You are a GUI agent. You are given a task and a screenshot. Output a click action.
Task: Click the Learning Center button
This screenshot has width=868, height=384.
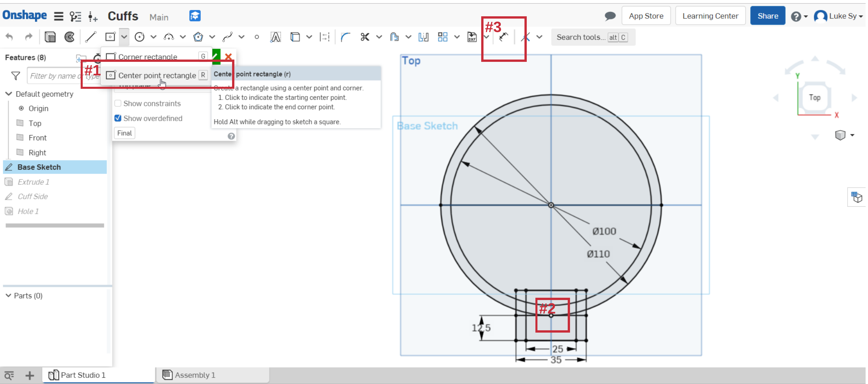point(710,16)
